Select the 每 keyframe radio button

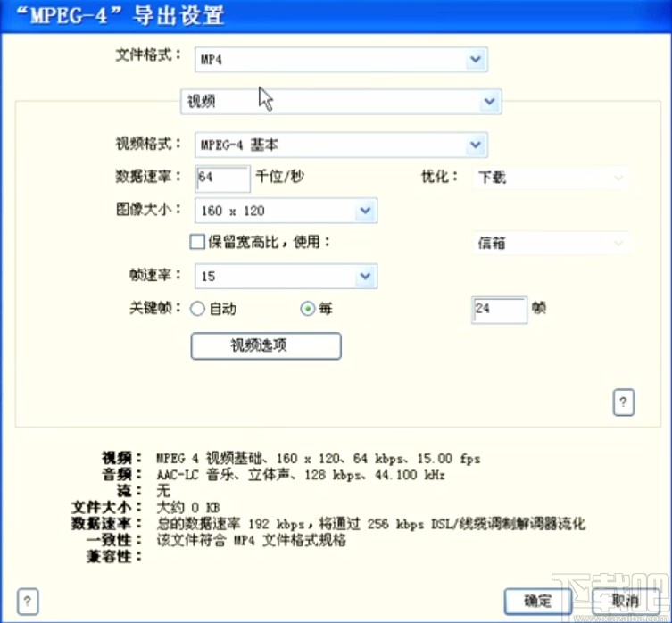[x=308, y=309]
